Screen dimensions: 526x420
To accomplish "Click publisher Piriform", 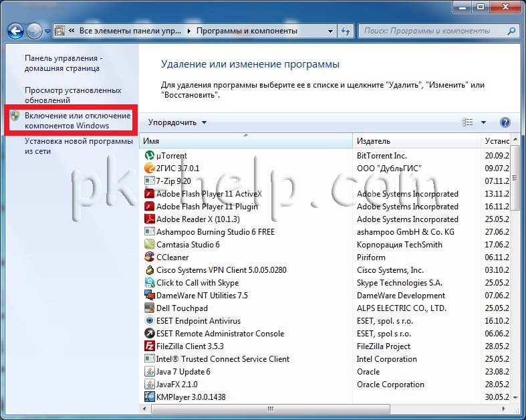I will tap(371, 257).
